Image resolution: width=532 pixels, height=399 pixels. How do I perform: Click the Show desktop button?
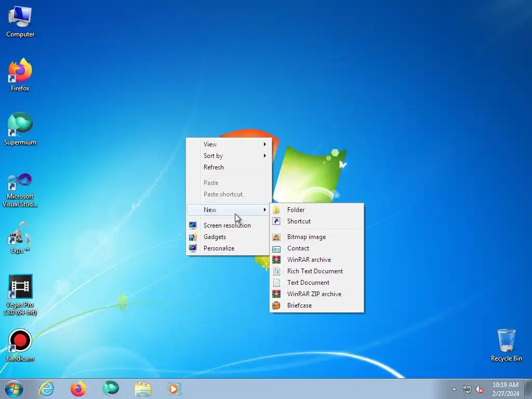click(528, 389)
